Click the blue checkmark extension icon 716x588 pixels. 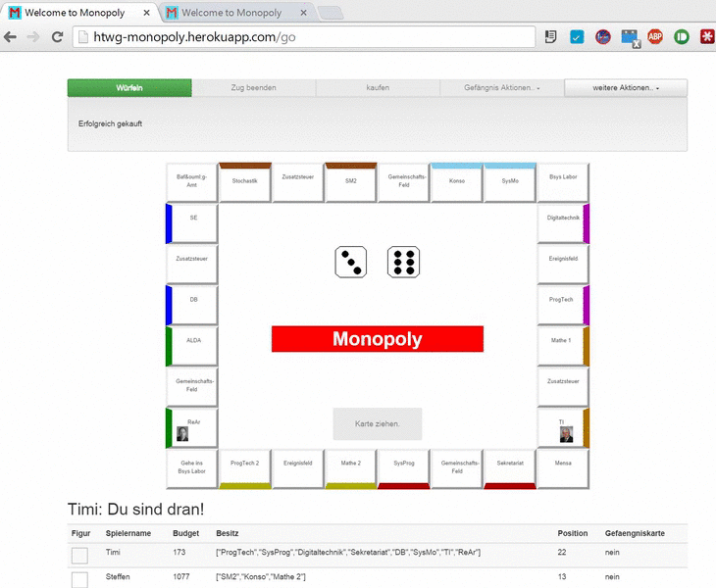click(577, 36)
